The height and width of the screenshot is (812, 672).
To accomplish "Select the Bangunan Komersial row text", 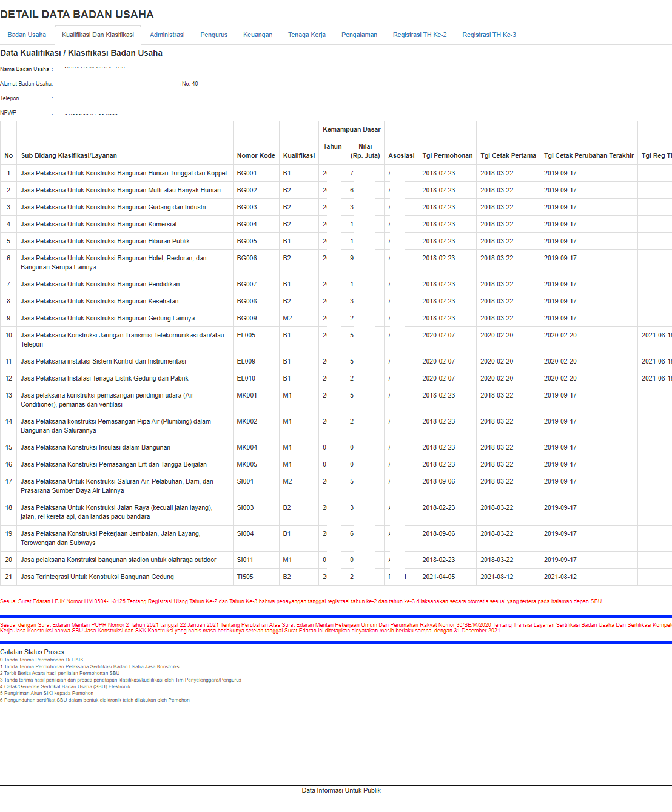I will 99,224.
